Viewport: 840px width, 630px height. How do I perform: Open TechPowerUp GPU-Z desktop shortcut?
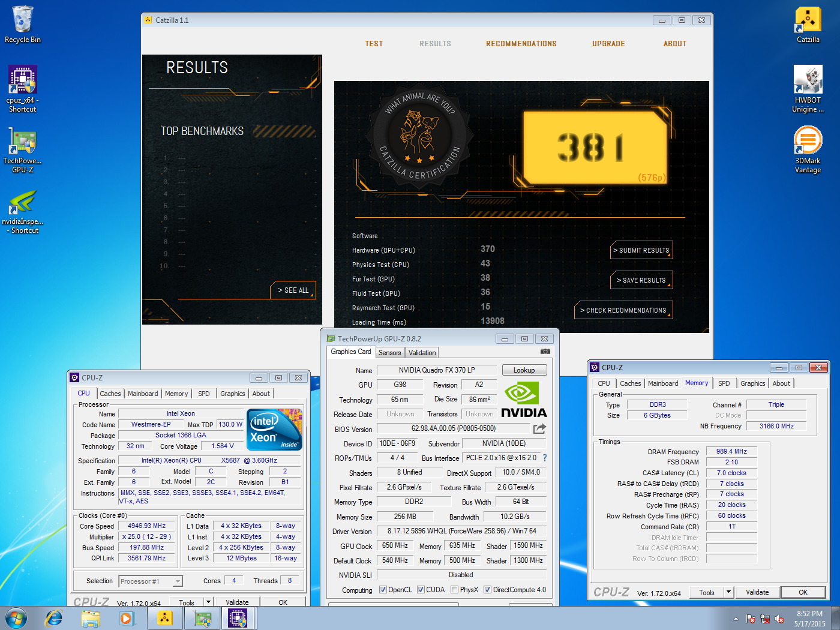[x=22, y=150]
